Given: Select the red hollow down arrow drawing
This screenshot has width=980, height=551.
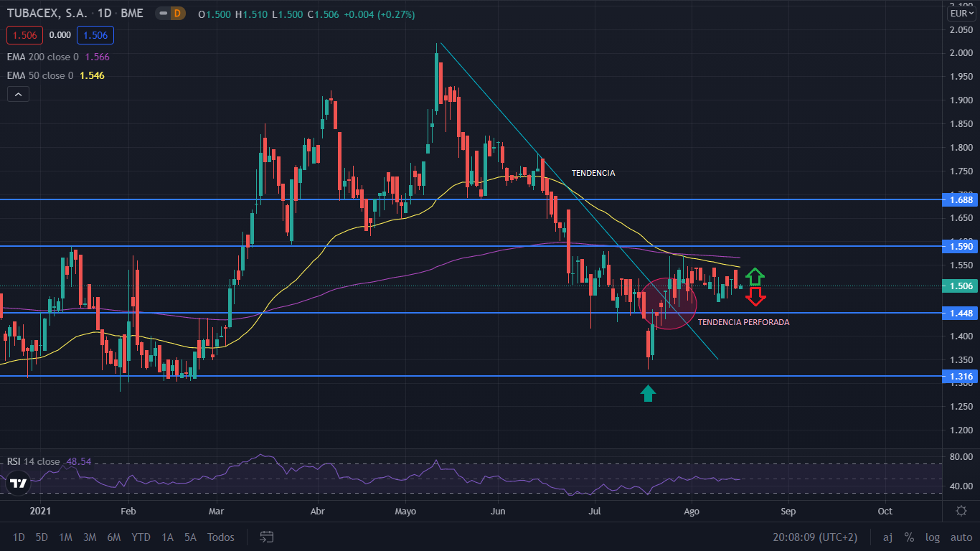Looking at the screenshot, I should [755, 296].
